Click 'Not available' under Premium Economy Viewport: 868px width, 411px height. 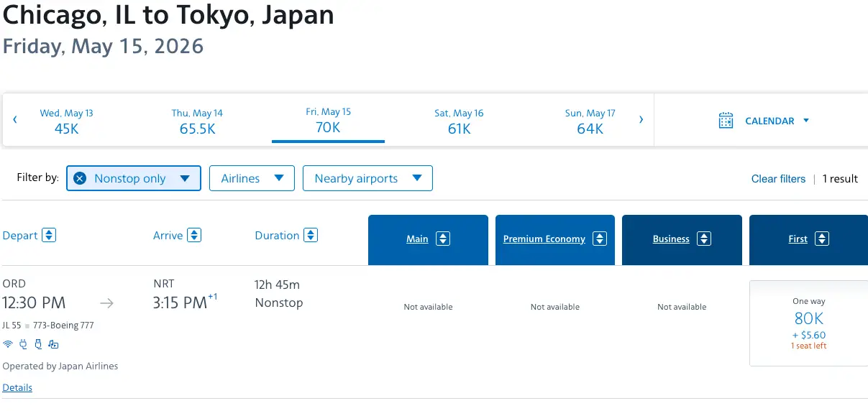coord(555,307)
